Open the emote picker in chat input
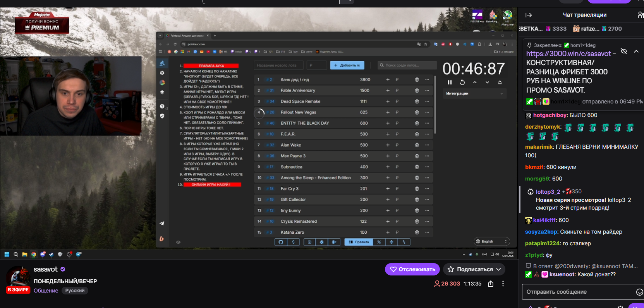 click(x=640, y=292)
